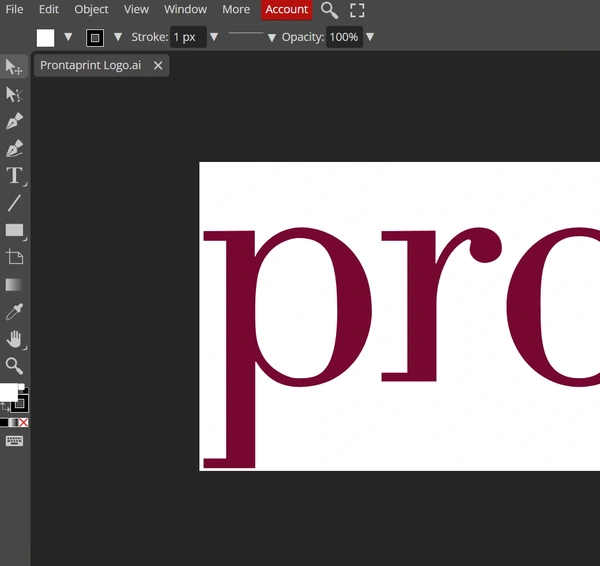The width and height of the screenshot is (600, 566).
Task: Click the red Account button
Action: (x=287, y=10)
